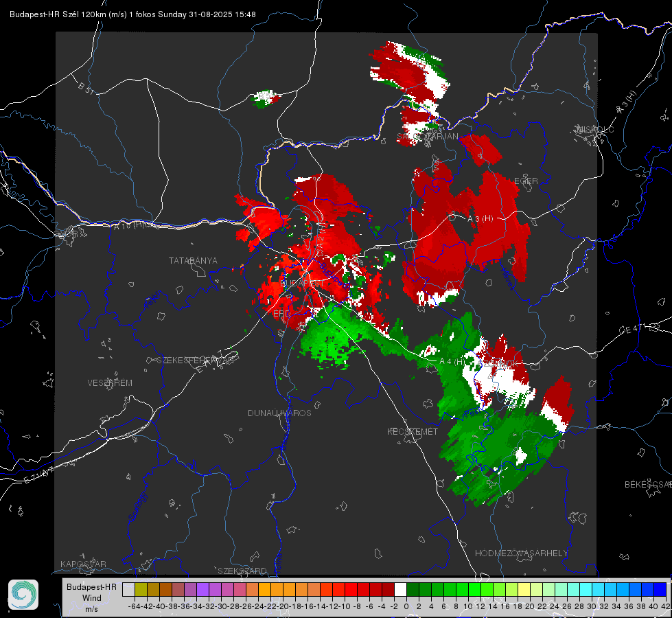Select the SZEKSZARD city label

(242, 571)
